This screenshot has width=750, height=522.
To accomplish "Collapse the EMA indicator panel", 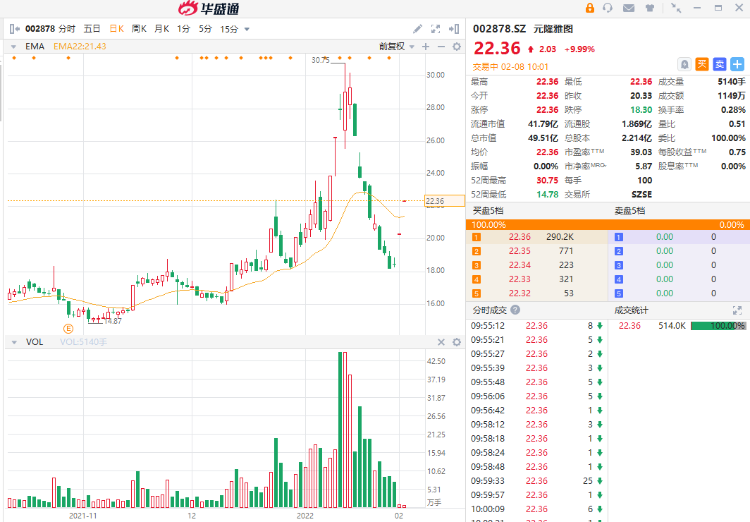I will [13, 47].
